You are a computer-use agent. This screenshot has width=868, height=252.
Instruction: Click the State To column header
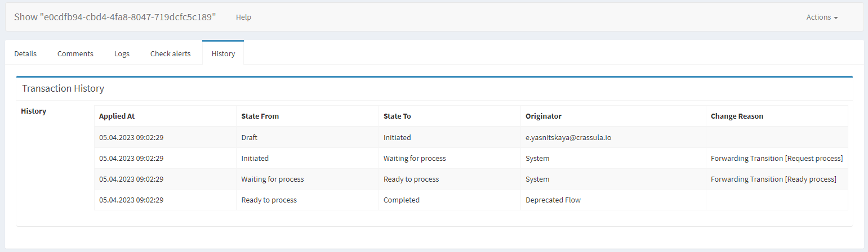pos(397,116)
